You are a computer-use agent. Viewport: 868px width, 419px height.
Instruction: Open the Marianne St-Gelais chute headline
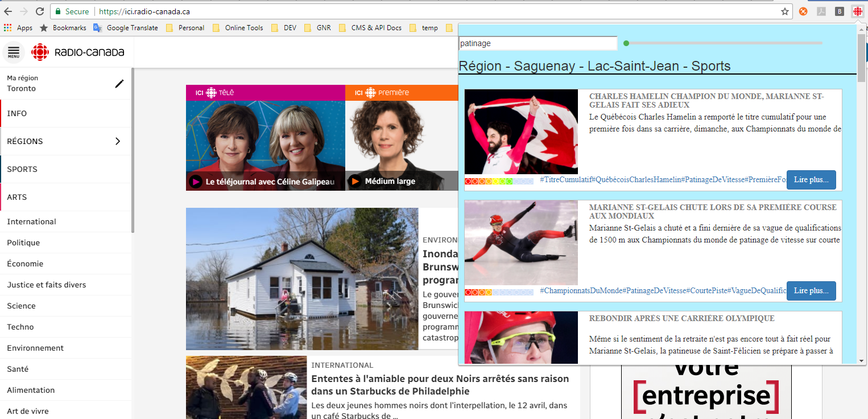coord(713,212)
